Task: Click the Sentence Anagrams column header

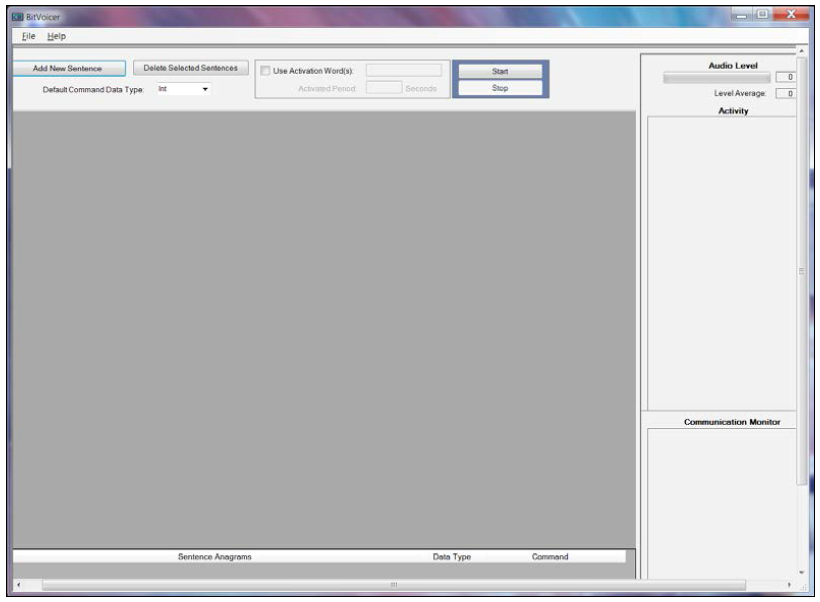Action: pyautogui.click(x=214, y=556)
